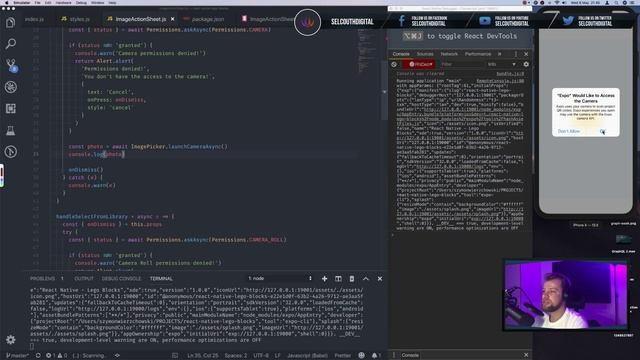The height and width of the screenshot is (360, 640).
Task: Clear the console with the clear icon
Action: pos(394,64)
